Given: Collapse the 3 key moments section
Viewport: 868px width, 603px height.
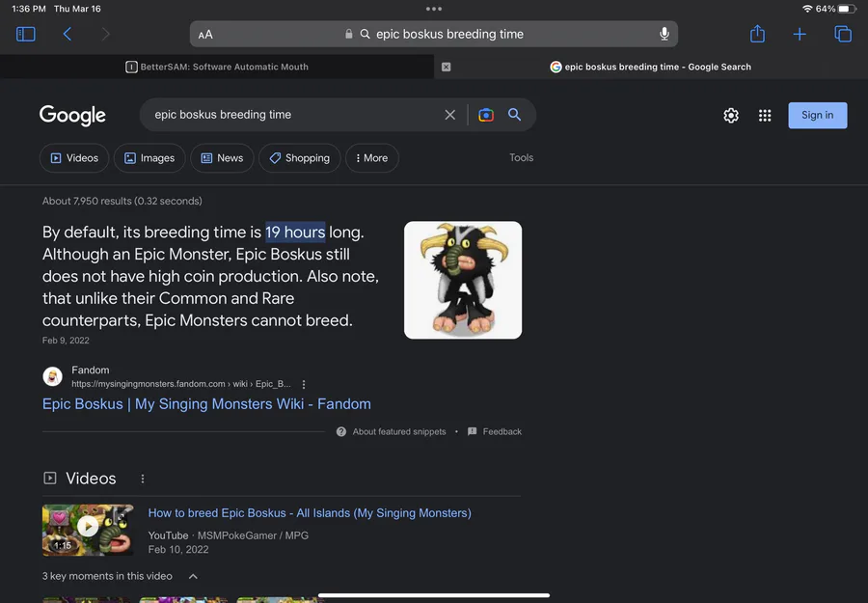Looking at the screenshot, I should (193, 576).
